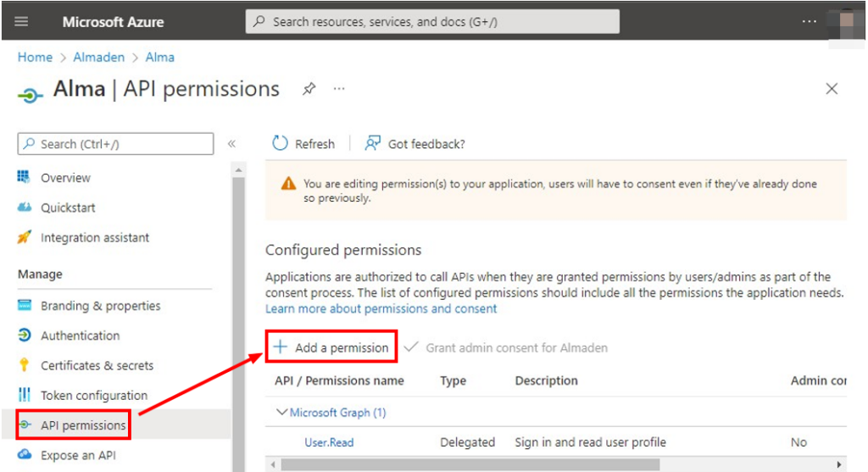Image resolution: width=868 pixels, height=472 pixels.
Task: Click the Got feedback person icon
Action: 372,143
